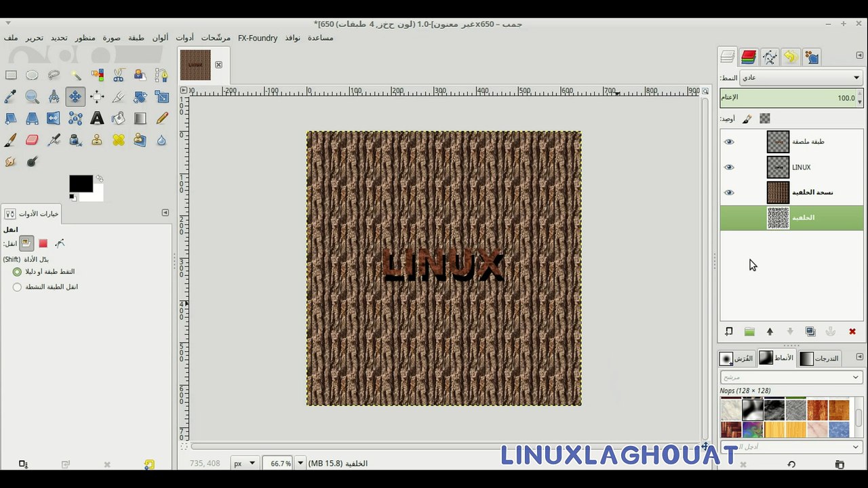The height and width of the screenshot is (488, 868).
Task: Set move mode to Selection
Action: click(43, 243)
